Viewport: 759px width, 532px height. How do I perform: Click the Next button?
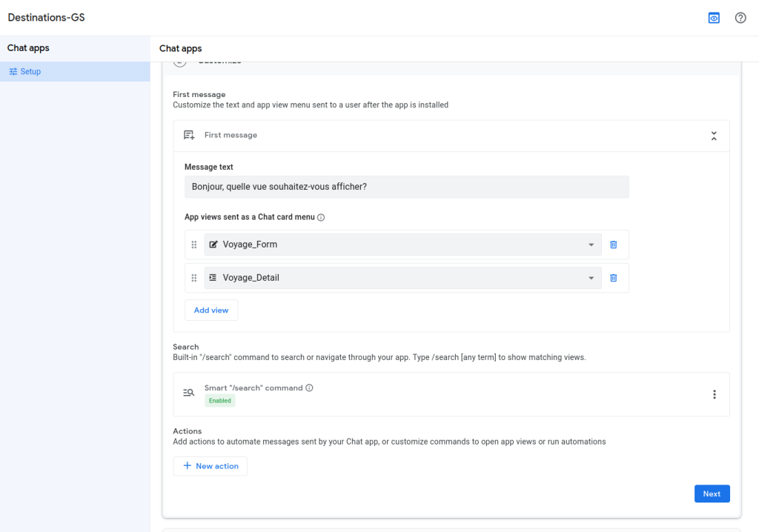(712, 493)
